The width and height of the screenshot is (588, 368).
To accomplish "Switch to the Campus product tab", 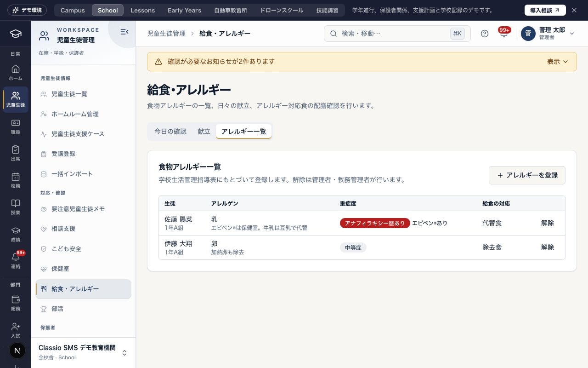I will tap(73, 10).
